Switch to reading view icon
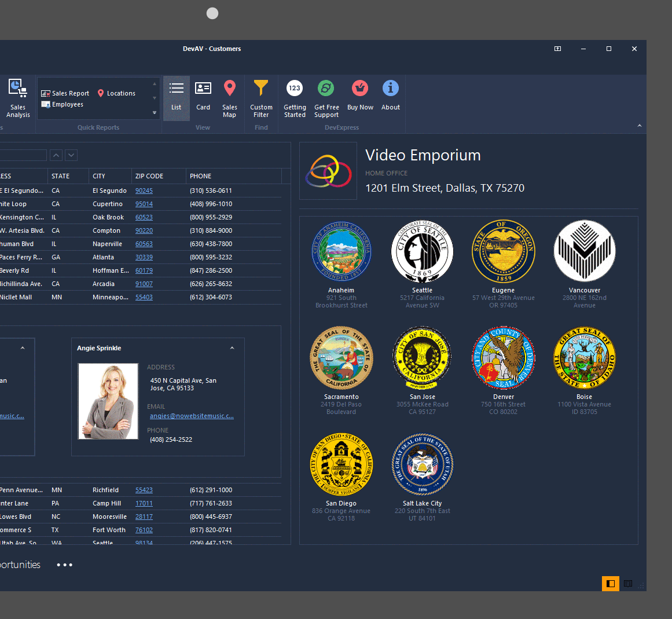 pyautogui.click(x=628, y=584)
